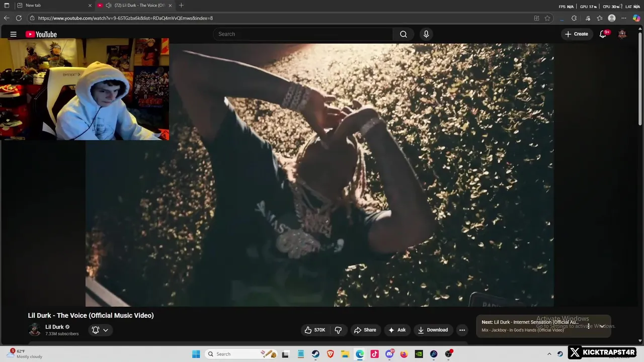Open the YouTube account avatar menu

(x=622, y=34)
